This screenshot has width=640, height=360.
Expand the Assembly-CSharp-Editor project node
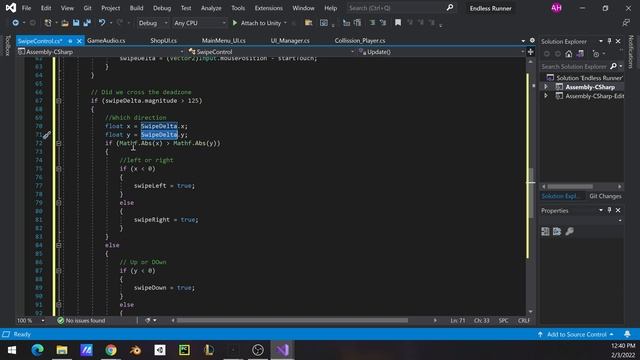546,96
